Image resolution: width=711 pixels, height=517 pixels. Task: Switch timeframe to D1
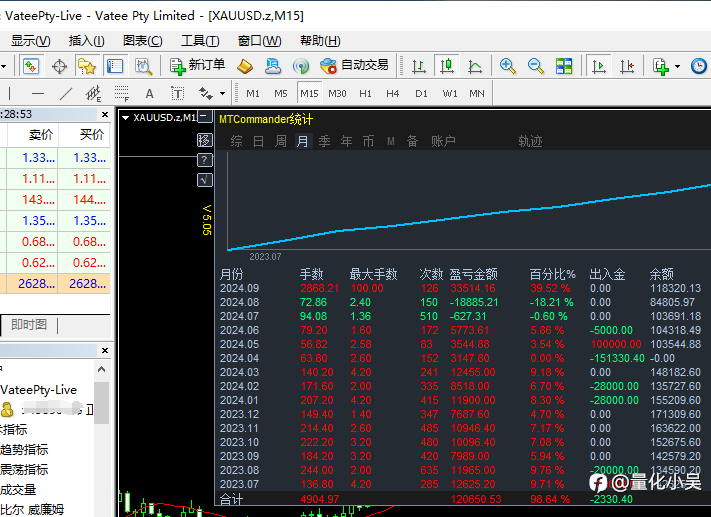point(421,94)
